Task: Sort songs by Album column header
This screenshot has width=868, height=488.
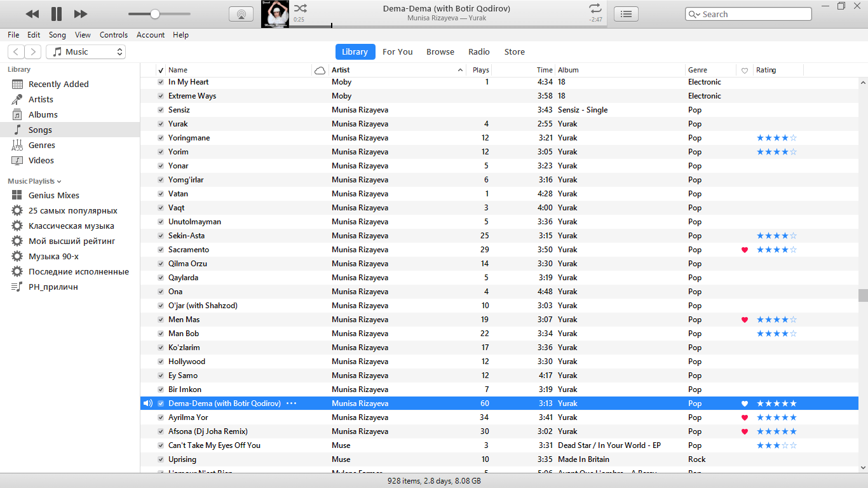Action: (x=620, y=70)
